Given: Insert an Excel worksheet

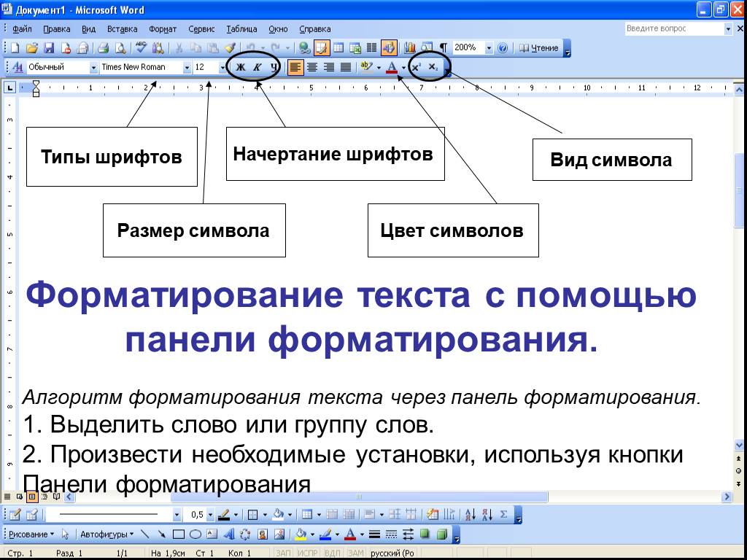Looking at the screenshot, I should pyautogui.click(x=355, y=47).
